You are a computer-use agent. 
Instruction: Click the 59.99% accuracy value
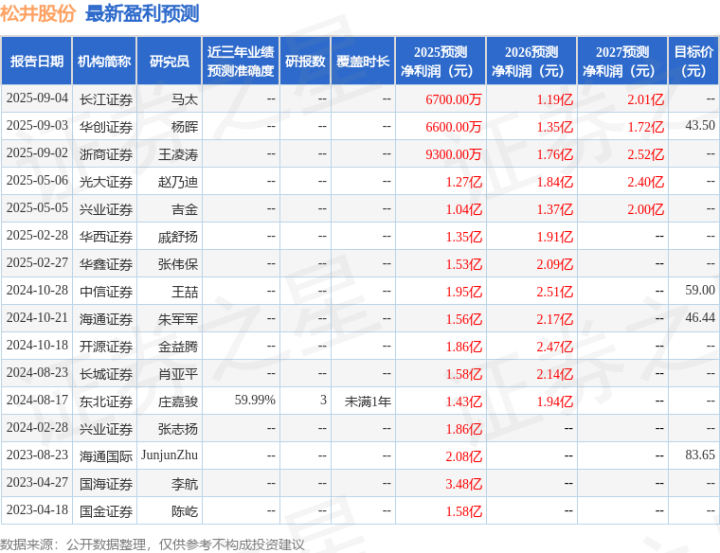[x=255, y=400]
